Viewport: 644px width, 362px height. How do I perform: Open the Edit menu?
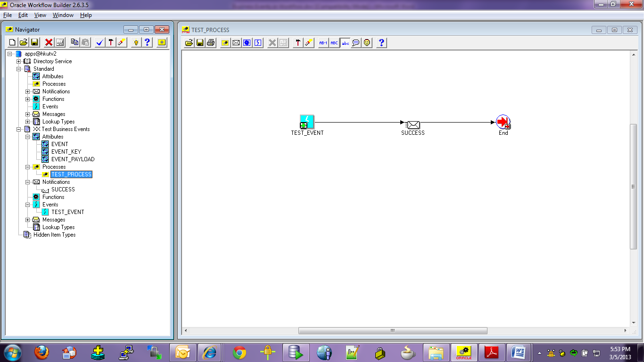23,15
